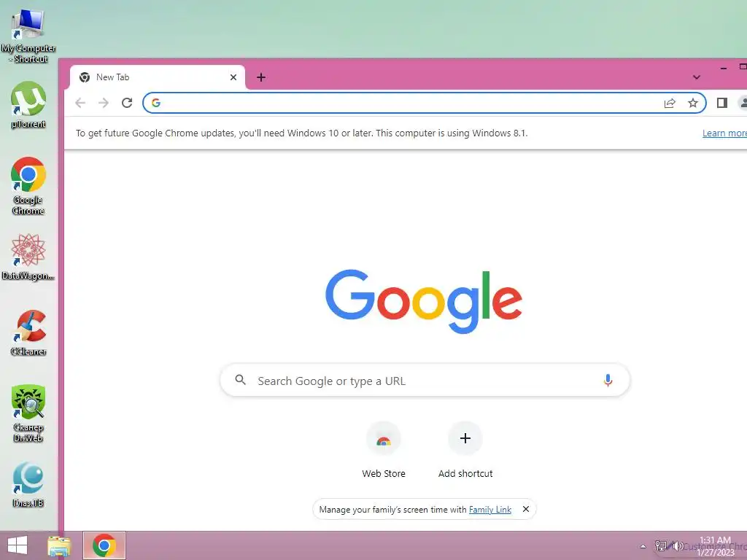This screenshot has width=747, height=560.
Task: Add a new shortcut tile
Action: [465, 449]
